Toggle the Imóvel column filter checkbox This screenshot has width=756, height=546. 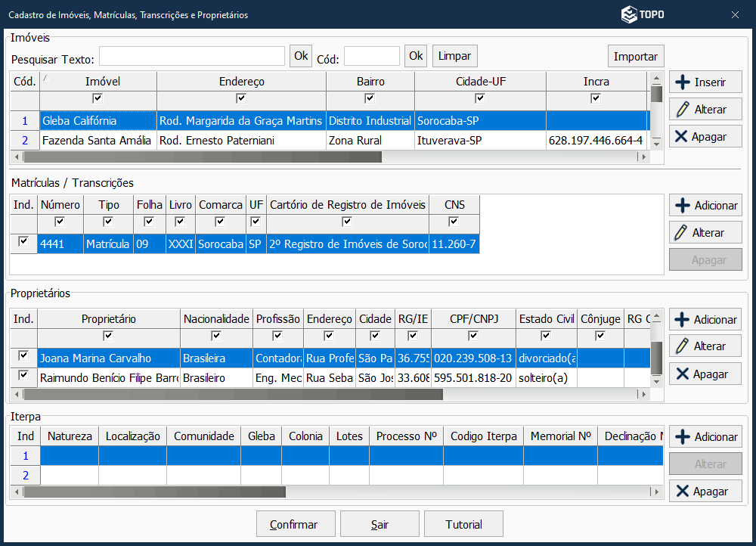(x=98, y=98)
